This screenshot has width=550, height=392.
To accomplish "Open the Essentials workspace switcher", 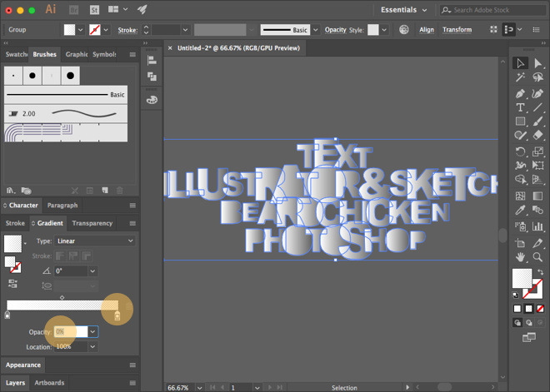I will [x=403, y=10].
